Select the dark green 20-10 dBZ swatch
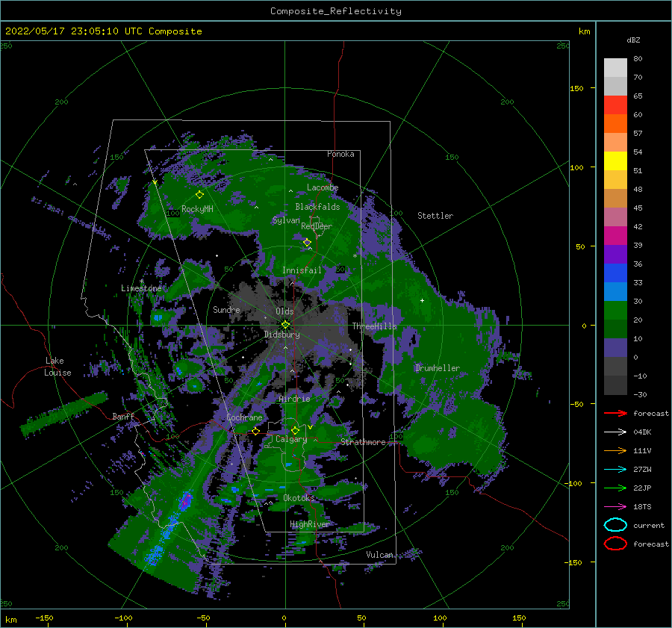The image size is (672, 628). tap(615, 329)
